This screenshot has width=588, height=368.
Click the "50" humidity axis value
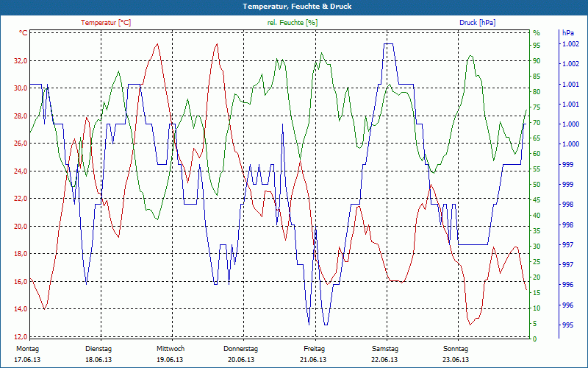tap(537, 185)
